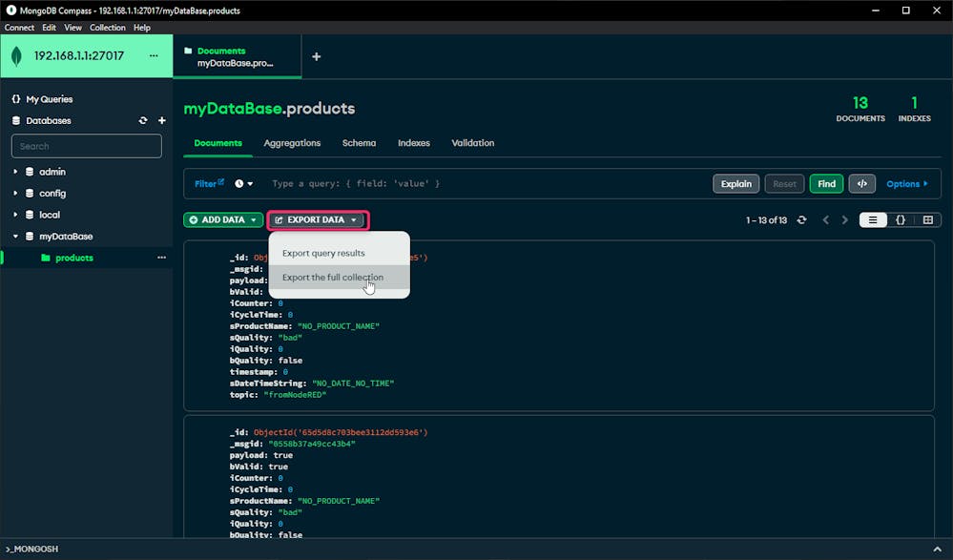Expand query Options
953x560 pixels.
[907, 183]
